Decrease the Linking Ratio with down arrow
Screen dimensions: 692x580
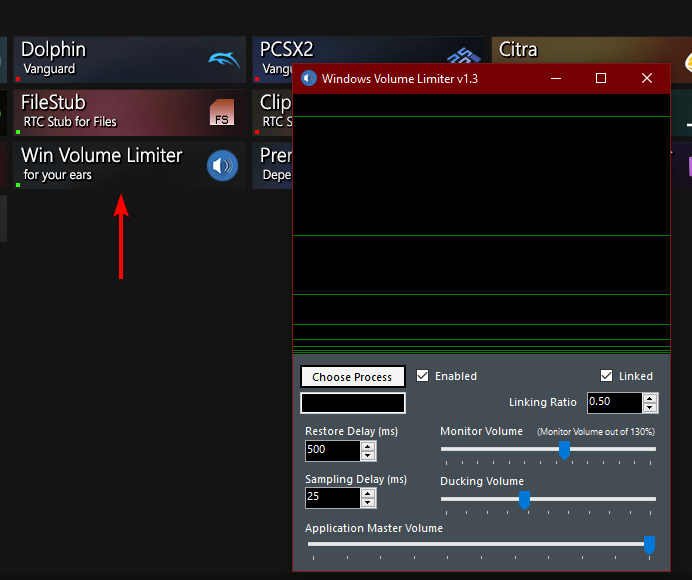[x=650, y=407]
